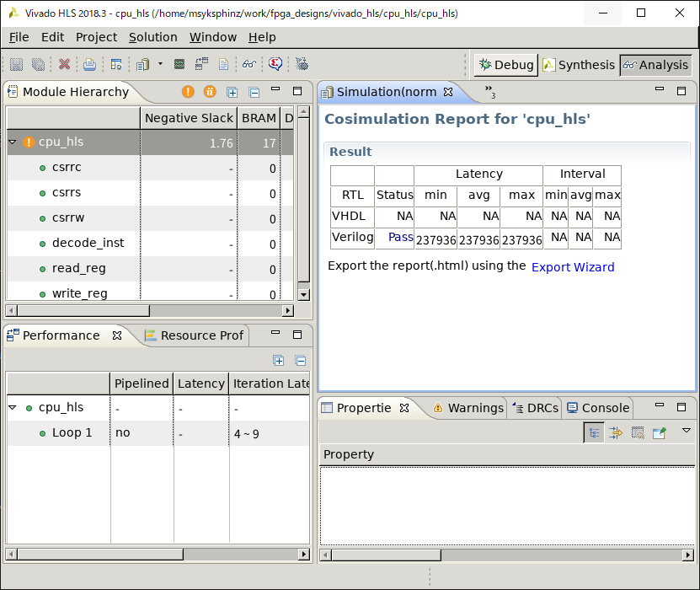
Task: Click the red sigma speech bubble icon
Action: pyautogui.click(x=275, y=64)
